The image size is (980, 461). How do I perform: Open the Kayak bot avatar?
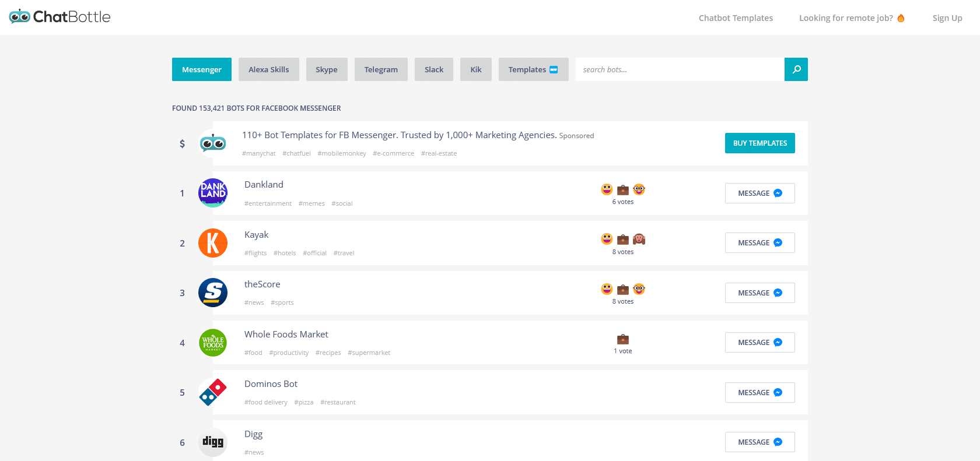point(213,243)
